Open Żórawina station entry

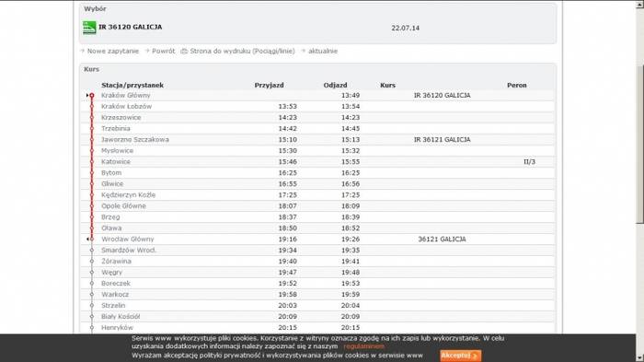116,262
